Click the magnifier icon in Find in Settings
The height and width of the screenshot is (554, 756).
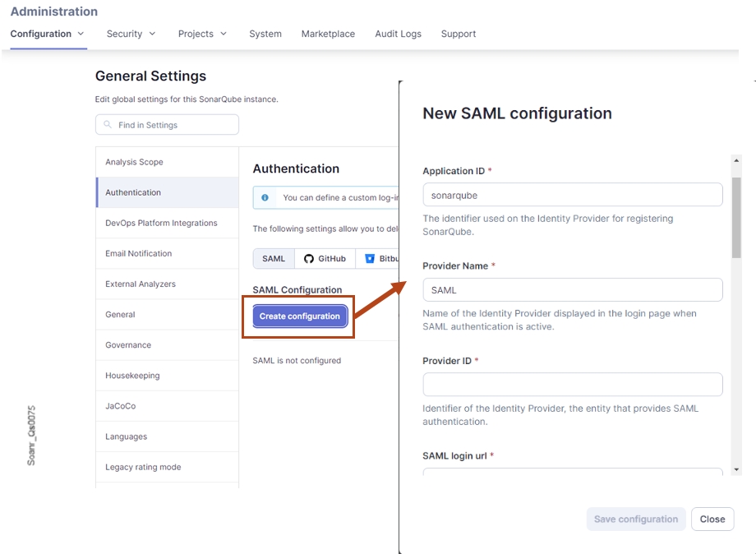(x=108, y=125)
